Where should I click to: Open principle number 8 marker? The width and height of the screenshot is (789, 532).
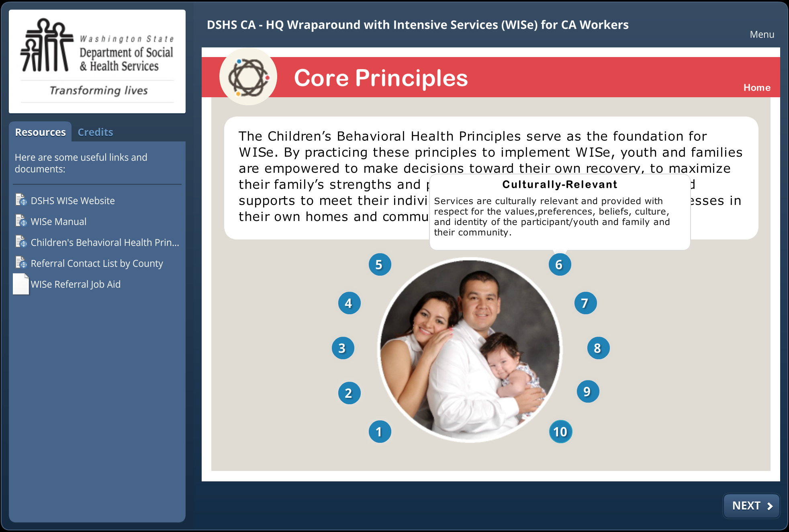(598, 348)
